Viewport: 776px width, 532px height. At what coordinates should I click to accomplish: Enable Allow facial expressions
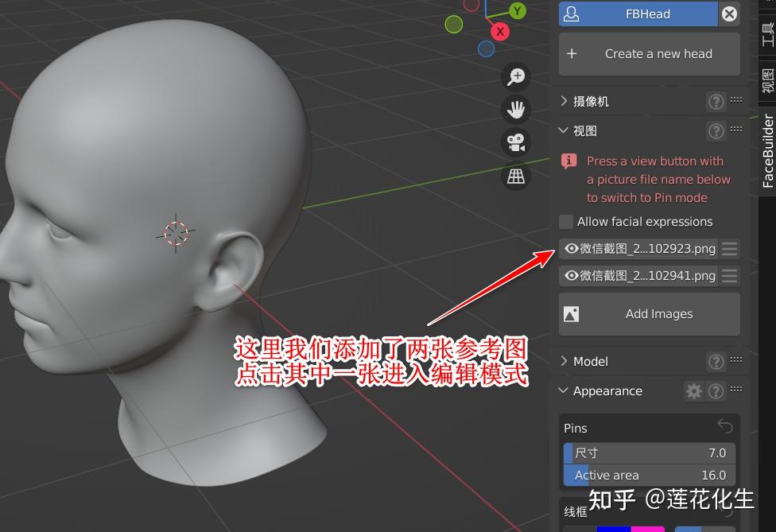coord(565,221)
